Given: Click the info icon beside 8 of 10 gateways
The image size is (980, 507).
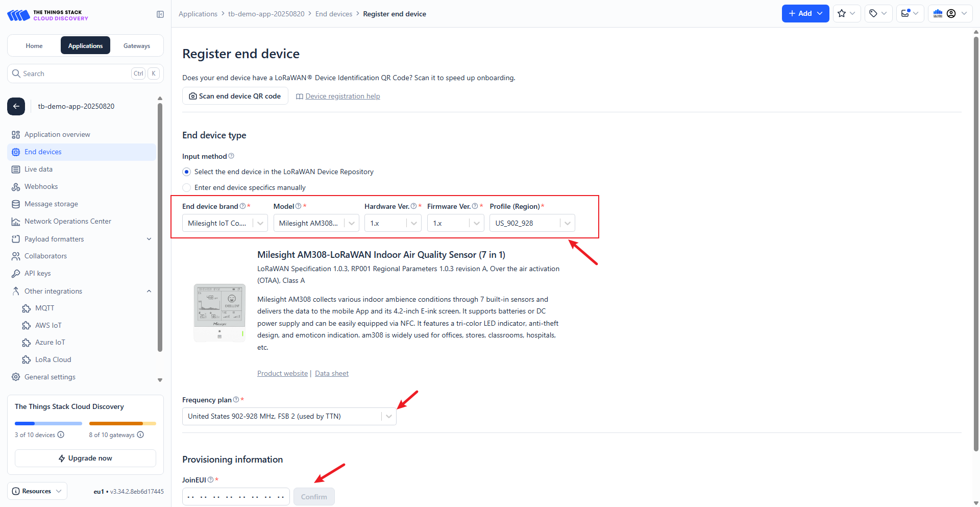Looking at the screenshot, I should click(140, 435).
